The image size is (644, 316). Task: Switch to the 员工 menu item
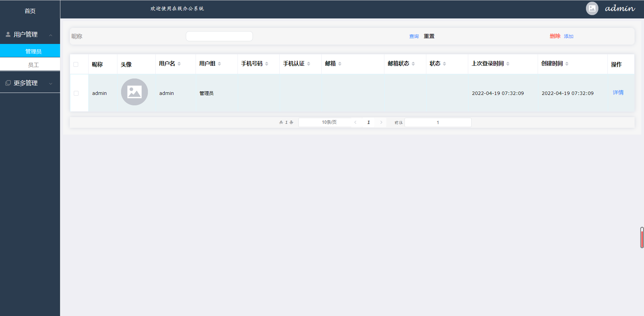34,64
